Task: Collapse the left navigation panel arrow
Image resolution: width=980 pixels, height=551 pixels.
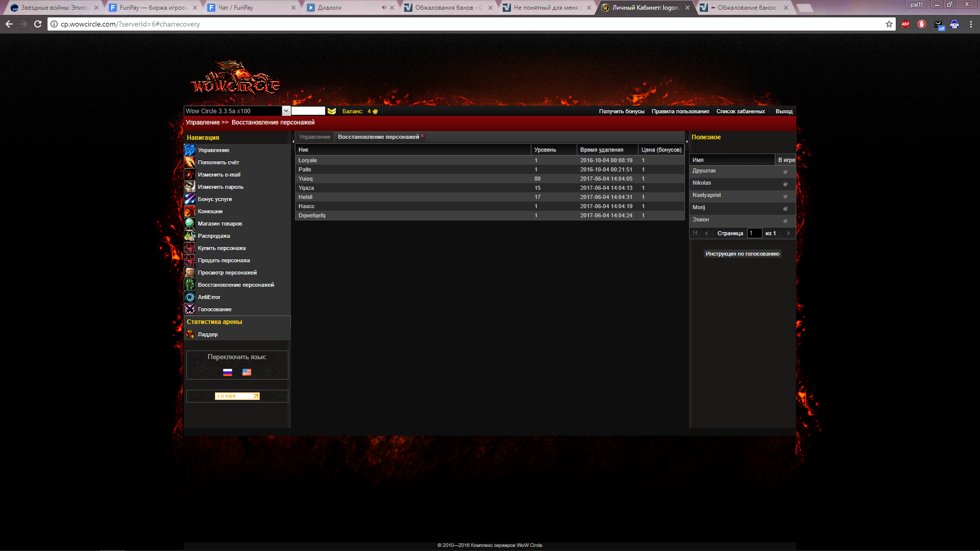Action: tap(293, 141)
